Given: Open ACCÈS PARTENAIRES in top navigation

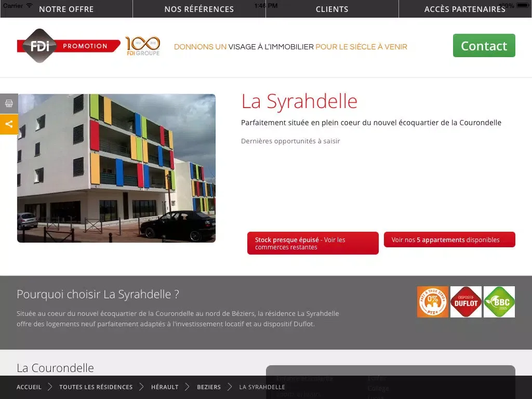Looking at the screenshot, I should (x=465, y=9).
